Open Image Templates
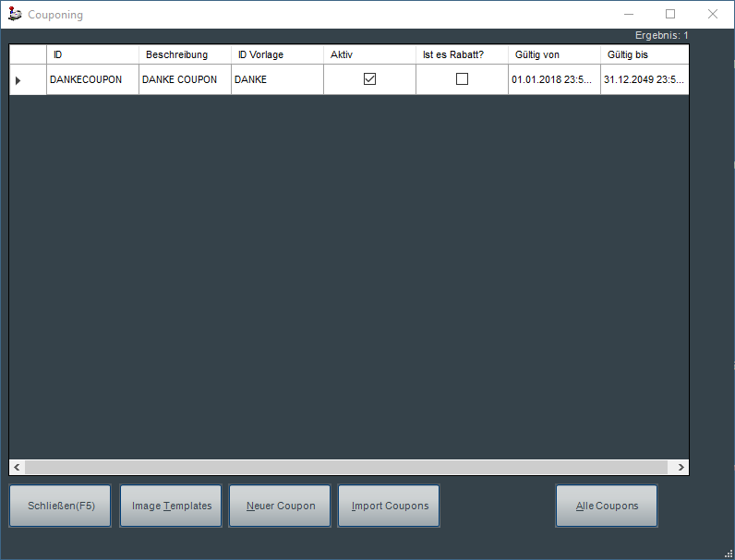Viewport: 735px width, 560px height. point(171,506)
